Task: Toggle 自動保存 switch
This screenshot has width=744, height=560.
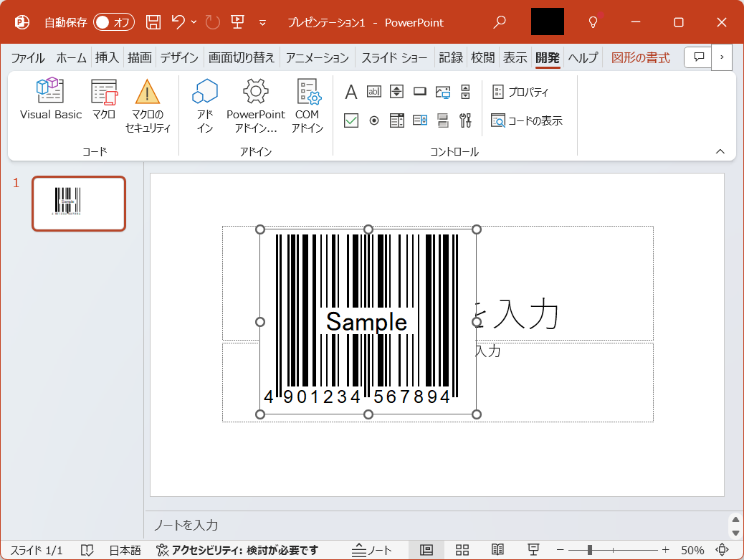Action: pyautogui.click(x=114, y=22)
